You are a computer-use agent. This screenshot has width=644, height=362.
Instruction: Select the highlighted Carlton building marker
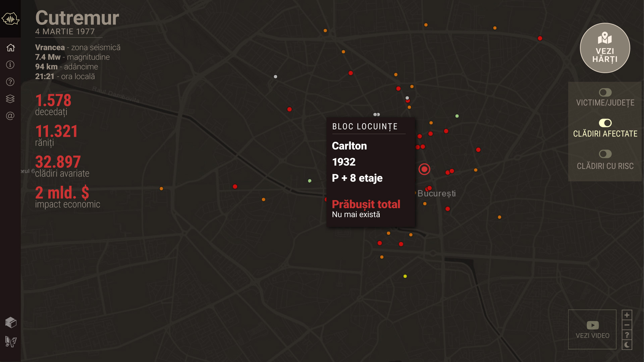[424, 169]
